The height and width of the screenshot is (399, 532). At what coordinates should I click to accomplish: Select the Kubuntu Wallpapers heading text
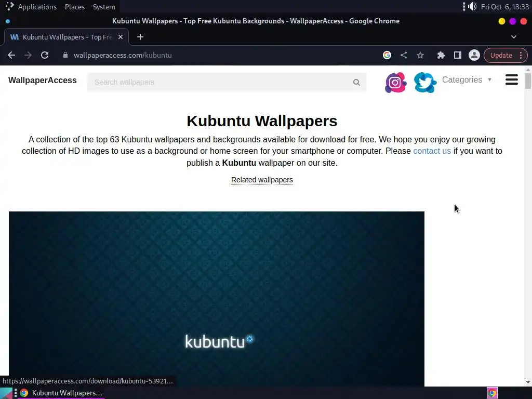click(x=262, y=121)
